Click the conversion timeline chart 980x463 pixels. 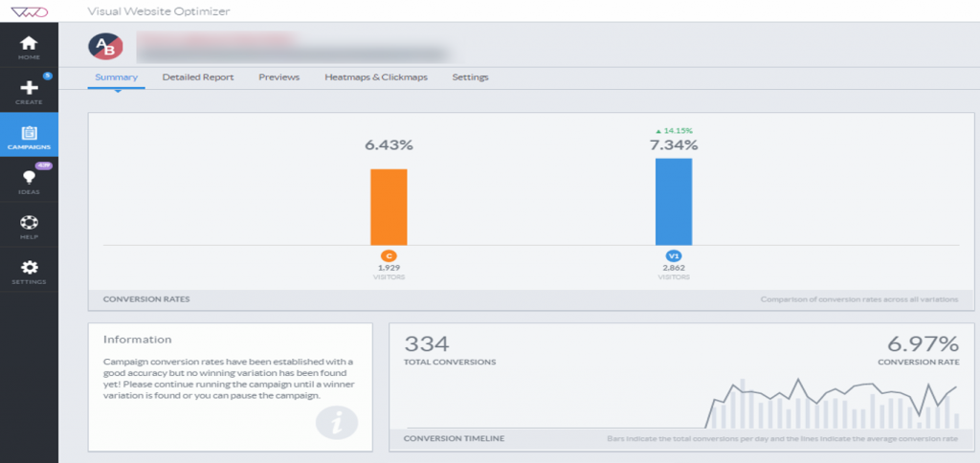681,403
